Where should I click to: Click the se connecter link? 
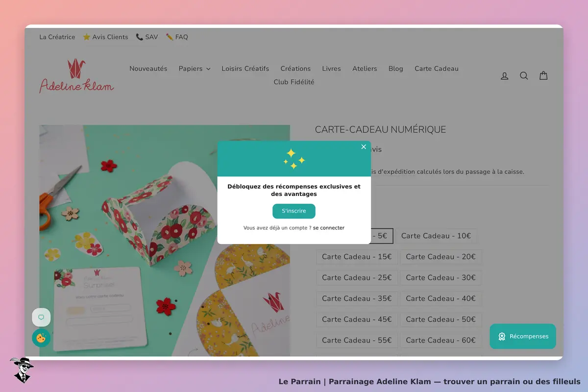click(329, 228)
